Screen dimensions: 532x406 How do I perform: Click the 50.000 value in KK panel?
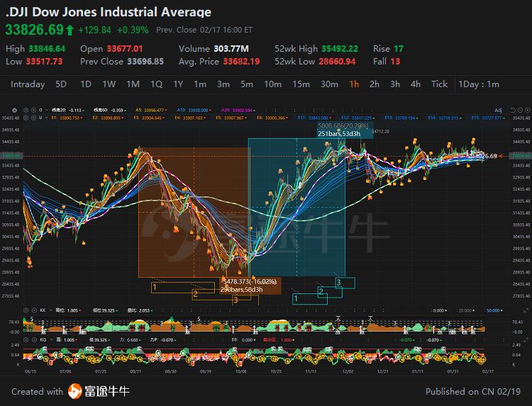[x=493, y=310]
